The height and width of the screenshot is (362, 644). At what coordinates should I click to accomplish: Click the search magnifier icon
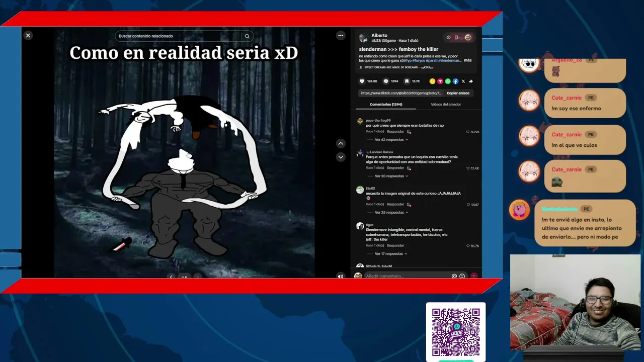(247, 36)
